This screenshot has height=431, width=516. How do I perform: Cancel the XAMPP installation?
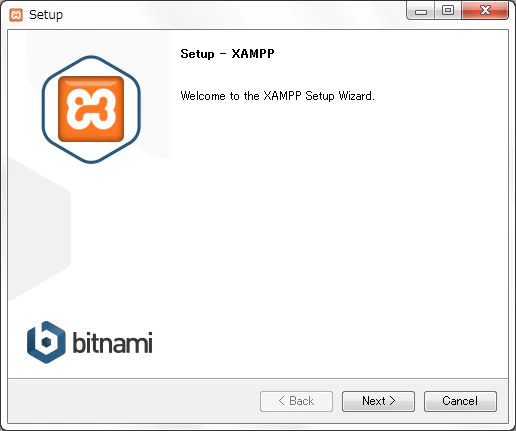460,401
